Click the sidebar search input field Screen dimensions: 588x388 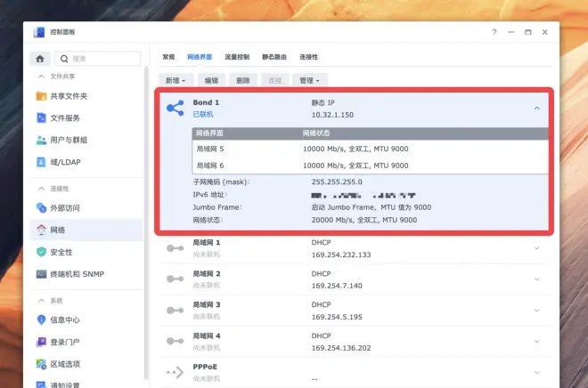(97, 59)
